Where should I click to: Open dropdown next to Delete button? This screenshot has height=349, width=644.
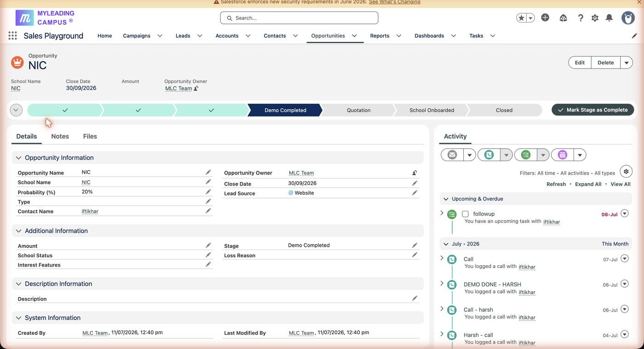(627, 63)
